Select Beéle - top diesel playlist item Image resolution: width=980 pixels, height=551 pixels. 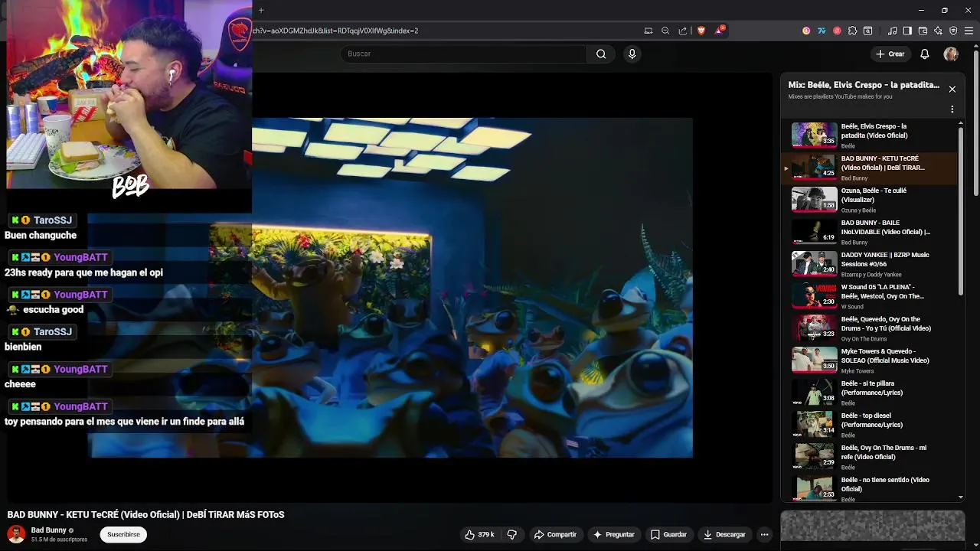tap(870, 425)
